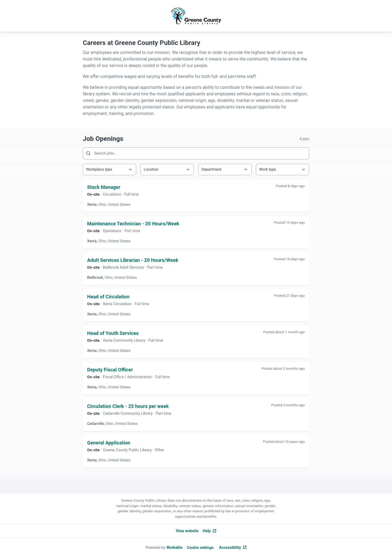Click inside the Search jobs field

pyautogui.click(x=191, y=153)
